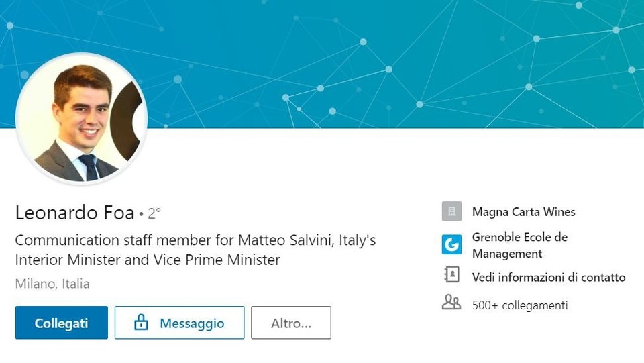Click Vedi informazioni di contatto link
The height and width of the screenshot is (363, 644).
point(549,278)
